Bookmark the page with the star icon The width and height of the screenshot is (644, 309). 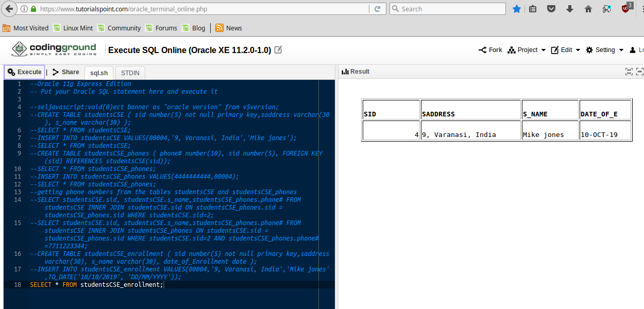click(517, 9)
